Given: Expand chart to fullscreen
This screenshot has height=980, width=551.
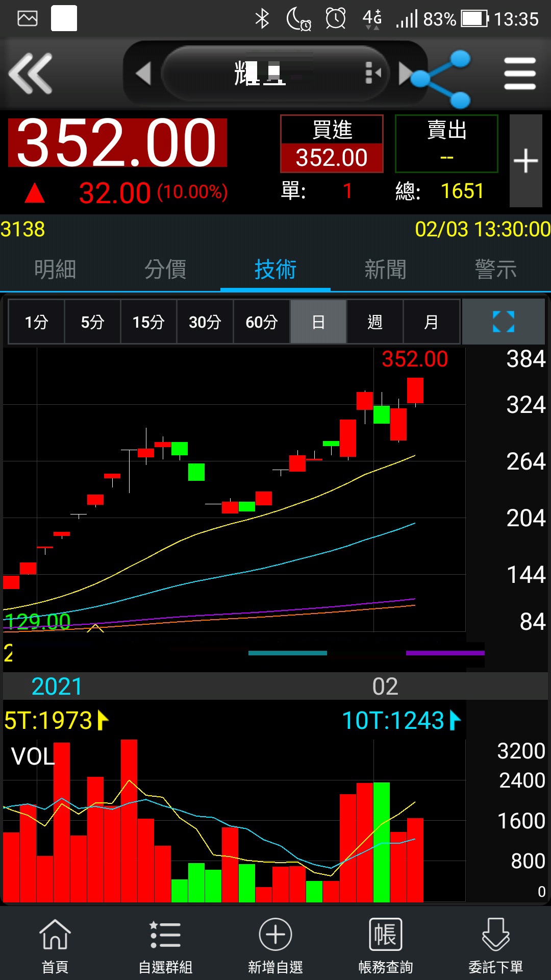Looking at the screenshot, I should point(503,322).
